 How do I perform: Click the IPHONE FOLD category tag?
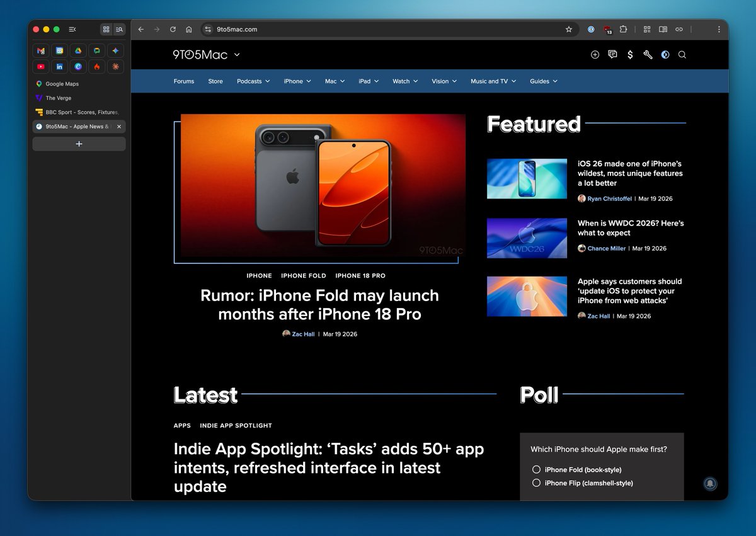(x=304, y=276)
